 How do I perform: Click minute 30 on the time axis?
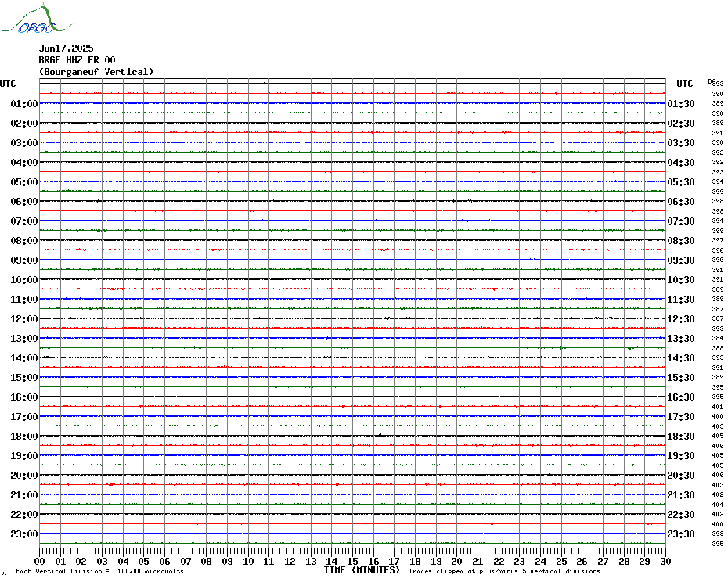tap(665, 561)
